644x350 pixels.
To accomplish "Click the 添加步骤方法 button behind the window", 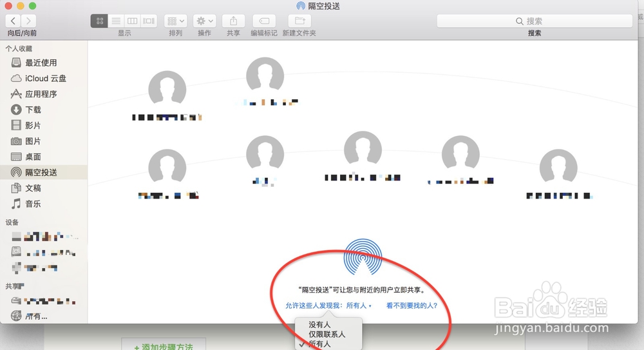I will pos(164,345).
